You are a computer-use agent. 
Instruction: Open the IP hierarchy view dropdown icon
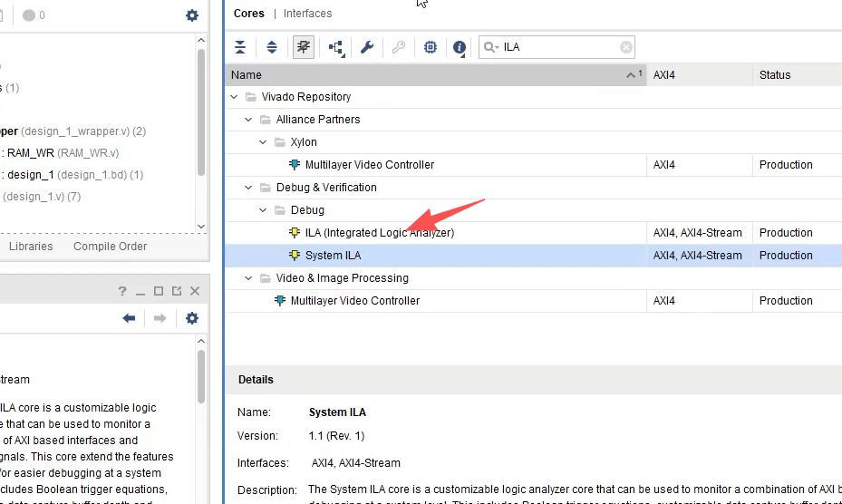pos(336,48)
